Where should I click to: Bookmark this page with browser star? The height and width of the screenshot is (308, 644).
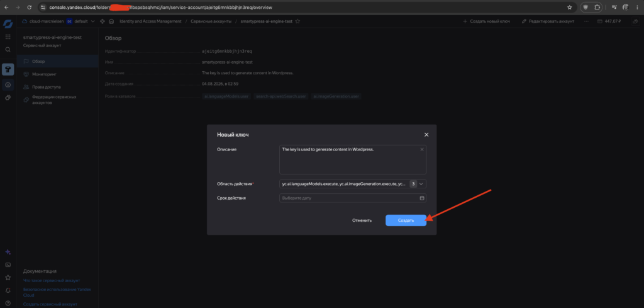click(x=569, y=8)
